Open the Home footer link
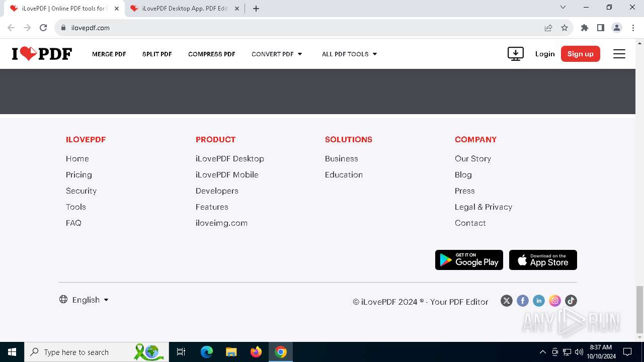The height and width of the screenshot is (362, 644). (77, 158)
